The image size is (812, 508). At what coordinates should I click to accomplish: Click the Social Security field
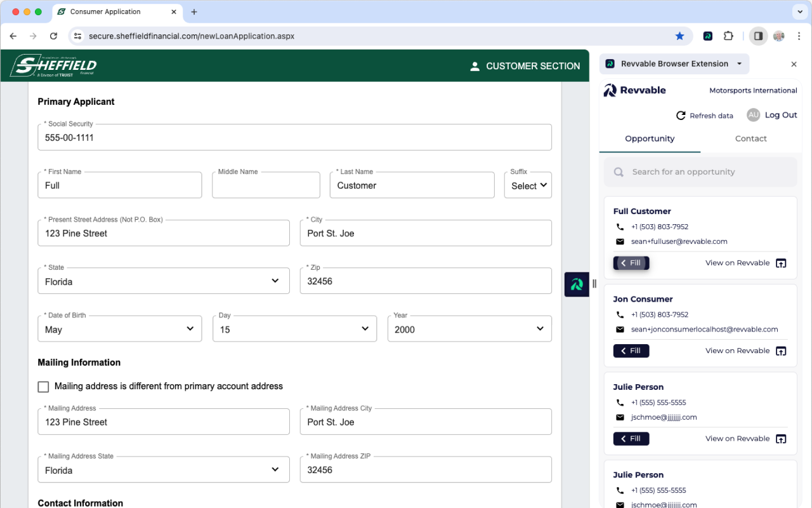(294, 137)
